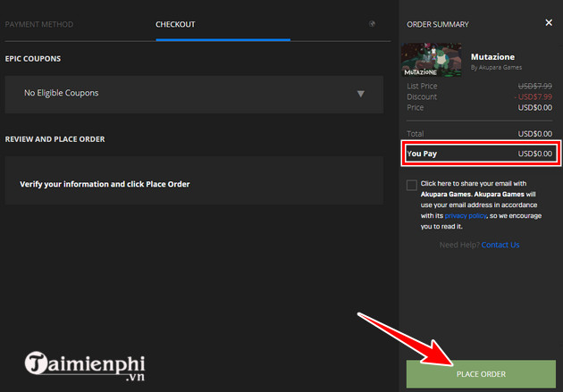
Task: Click the Order Summary heading
Action: [438, 24]
